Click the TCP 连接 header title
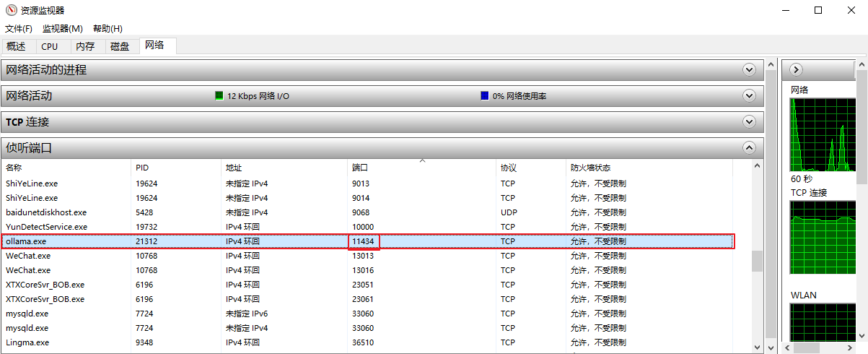Screen dimensions: 868x354 27,122
